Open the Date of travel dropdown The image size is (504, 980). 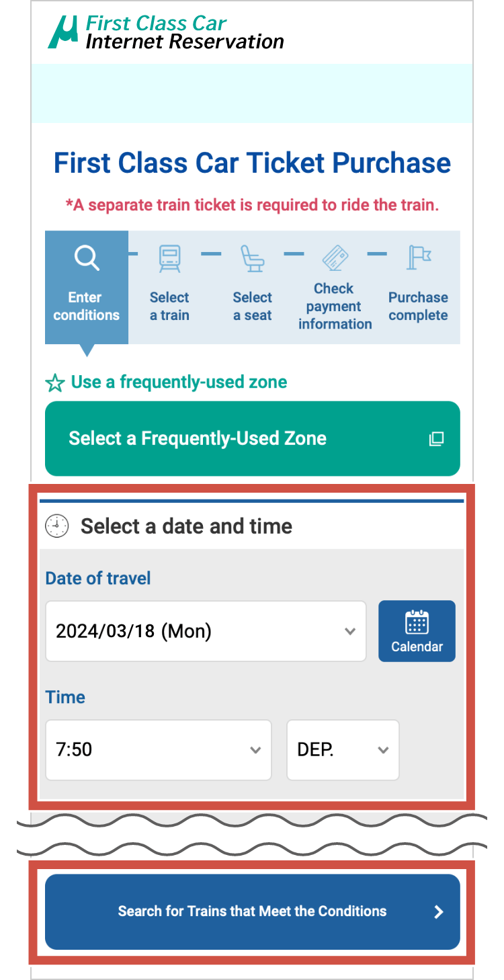206,631
